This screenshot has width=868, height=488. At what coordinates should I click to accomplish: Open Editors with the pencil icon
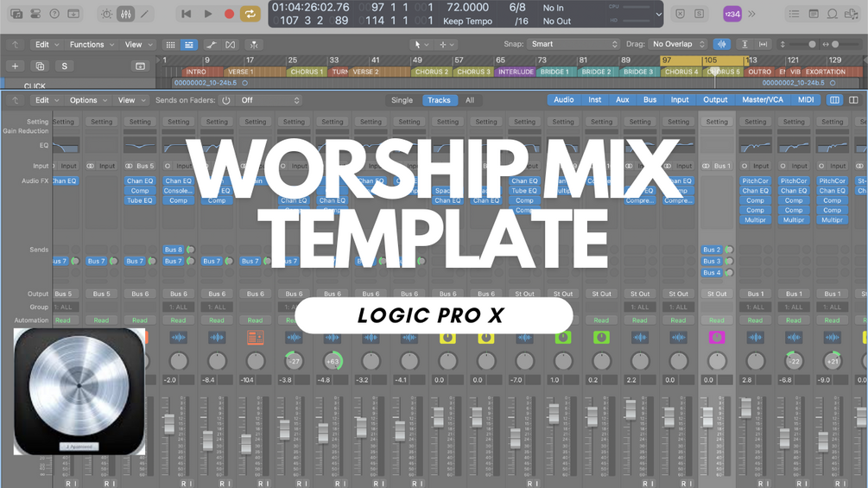point(144,14)
